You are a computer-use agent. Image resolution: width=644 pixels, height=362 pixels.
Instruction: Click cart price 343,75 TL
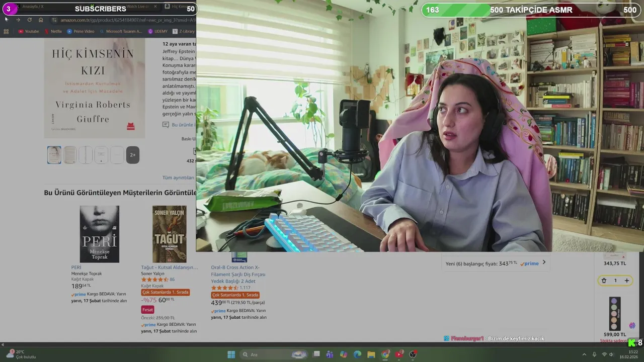point(615,263)
